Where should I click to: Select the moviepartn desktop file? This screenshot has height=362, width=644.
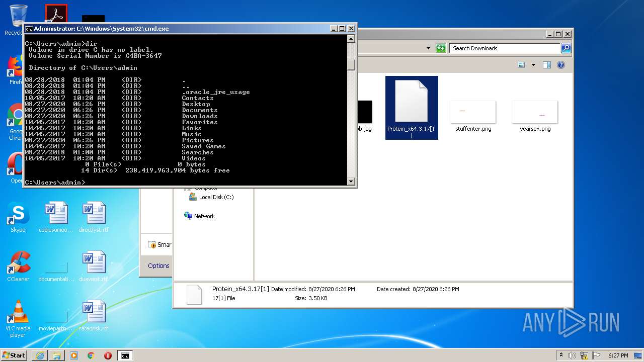pyautogui.click(x=56, y=321)
